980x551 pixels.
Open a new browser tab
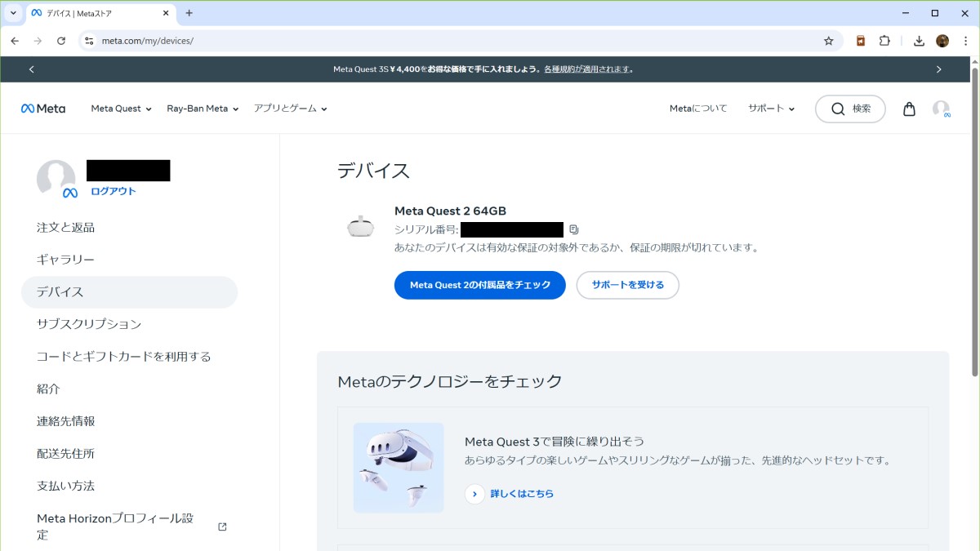pos(189,13)
